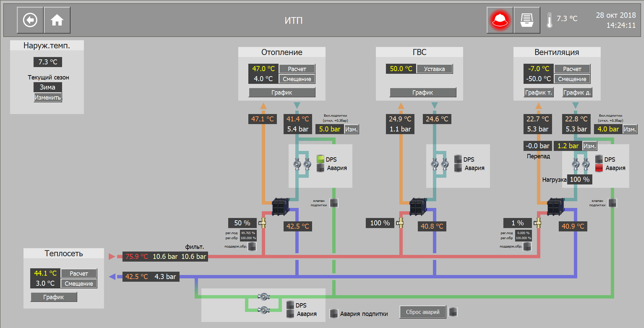
Task: Select the ГВС heat exchanger icon
Action: [418, 207]
